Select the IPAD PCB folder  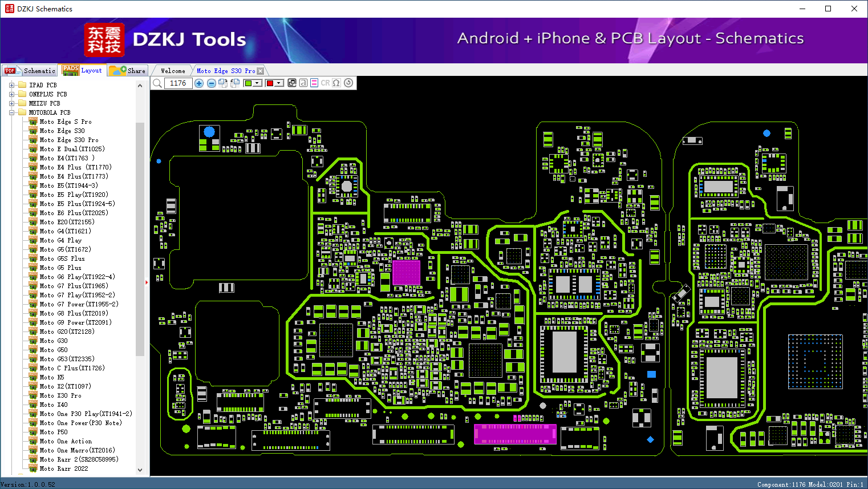click(43, 85)
